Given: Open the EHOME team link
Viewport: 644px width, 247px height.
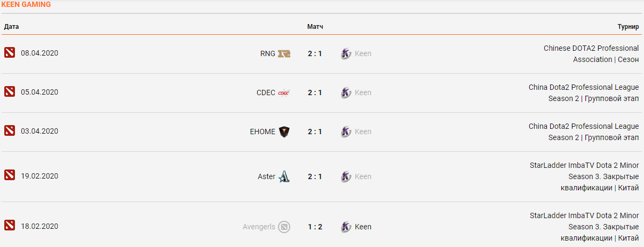Looking at the screenshot, I should (263, 132).
